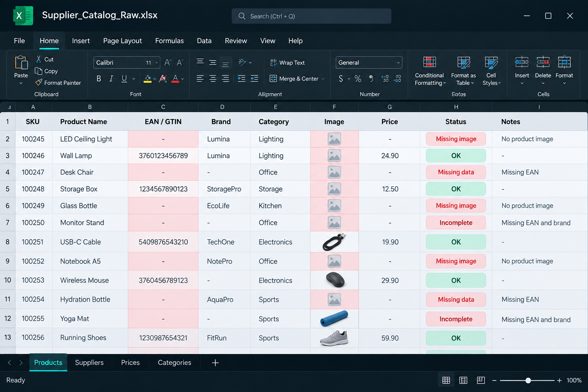Apply comma style number format
588x392 pixels.
[371, 78]
